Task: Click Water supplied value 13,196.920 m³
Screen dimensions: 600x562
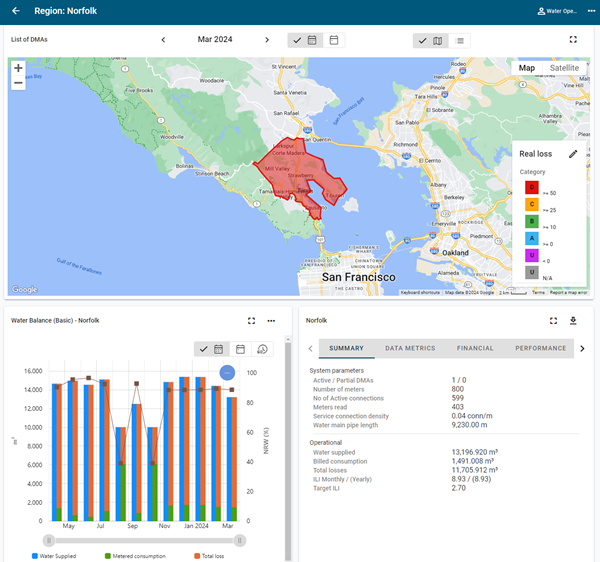Action: tap(474, 452)
